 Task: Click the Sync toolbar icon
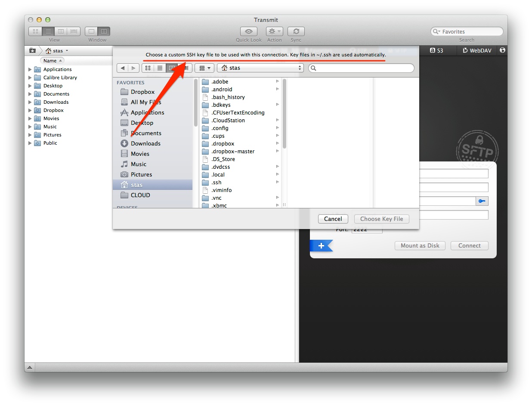tap(296, 31)
